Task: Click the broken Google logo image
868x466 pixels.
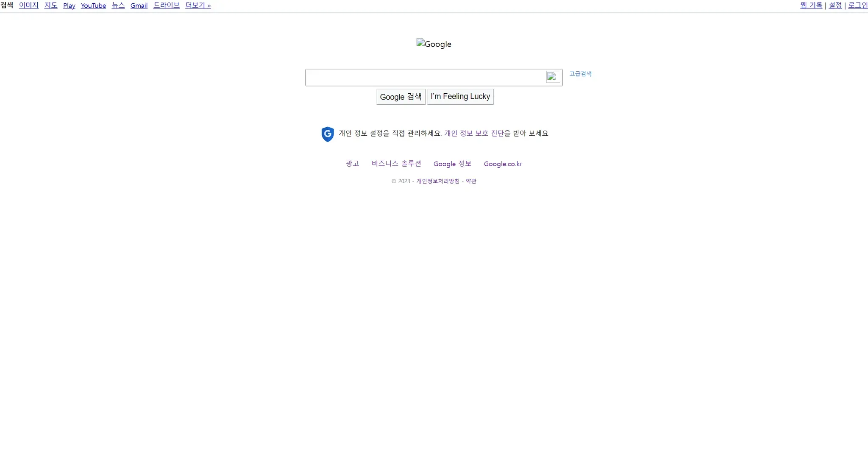Action: pyautogui.click(x=434, y=44)
